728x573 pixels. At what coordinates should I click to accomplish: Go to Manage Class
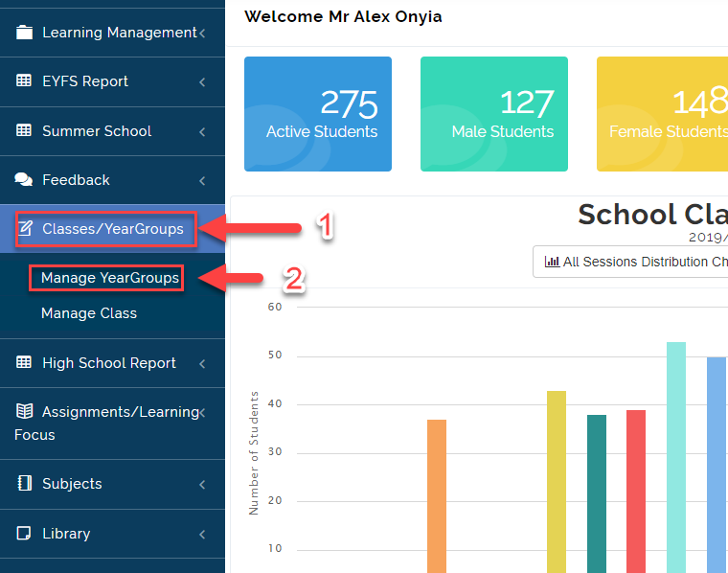point(89,313)
